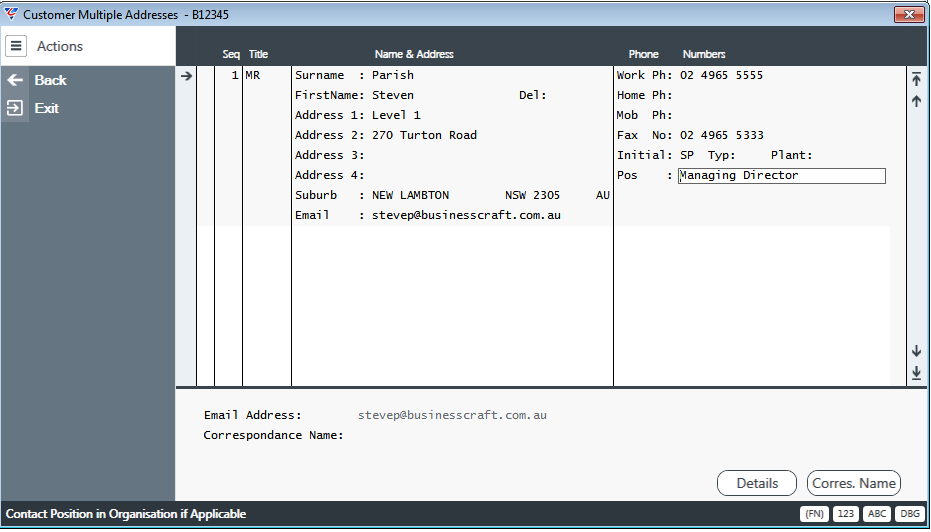Viewport: 931px width, 532px height.
Task: Toggle the DBG status indicator
Action: [910, 514]
